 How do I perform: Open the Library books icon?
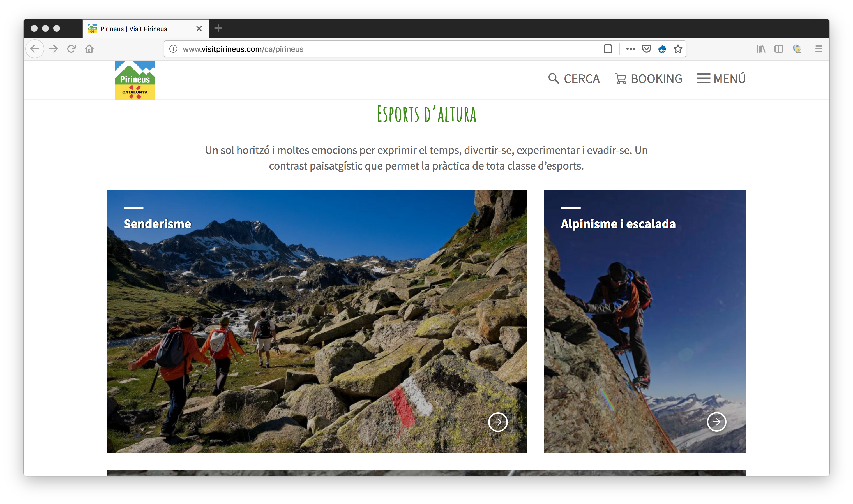[761, 49]
